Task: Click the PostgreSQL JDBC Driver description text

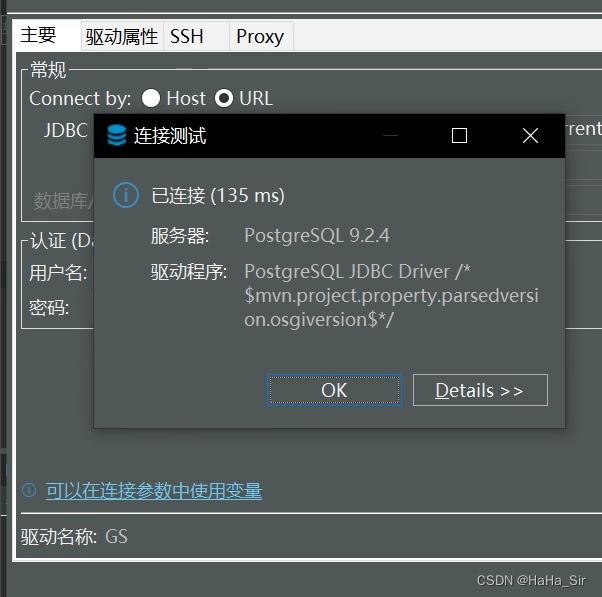Action: [391, 295]
